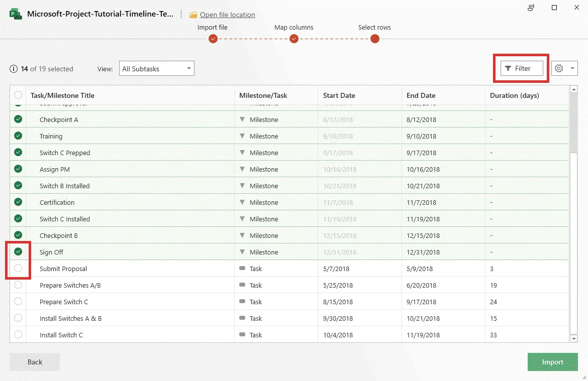Click the Map columns step circle
The height and width of the screenshot is (381, 588).
(294, 39)
